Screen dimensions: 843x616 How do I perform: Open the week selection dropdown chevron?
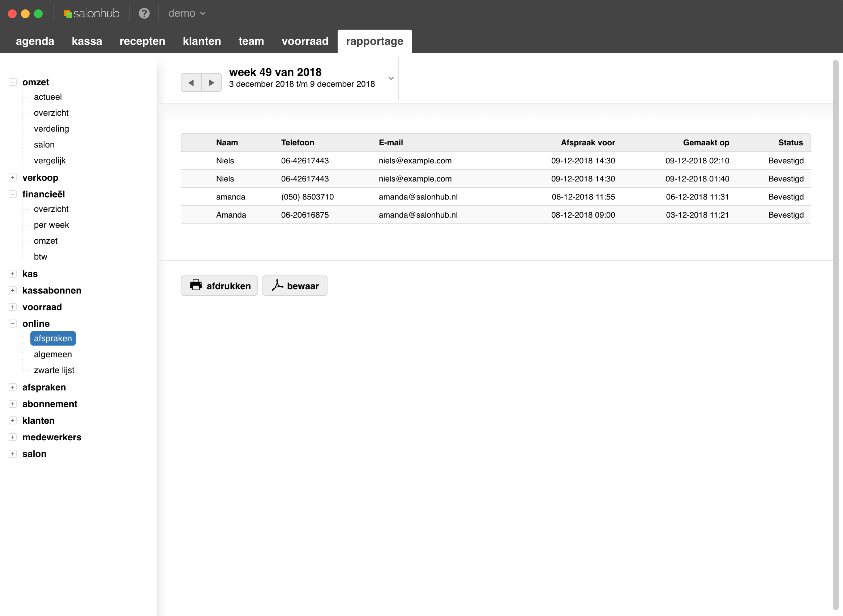tap(391, 78)
